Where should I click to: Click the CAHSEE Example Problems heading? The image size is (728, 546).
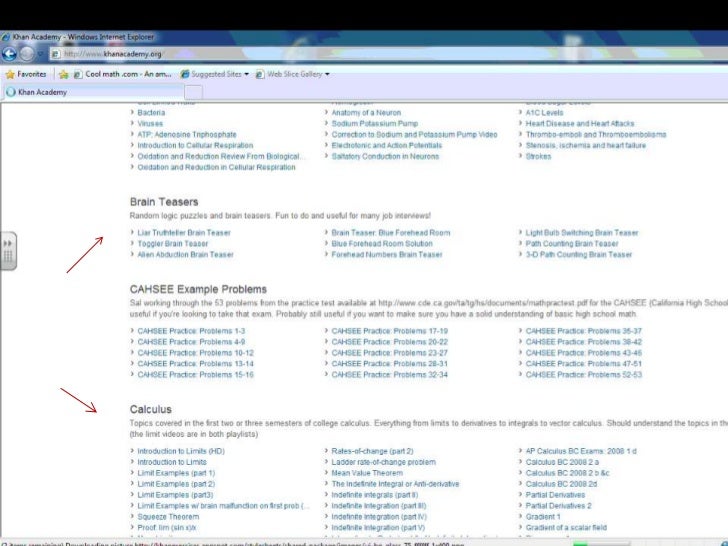coord(198,289)
